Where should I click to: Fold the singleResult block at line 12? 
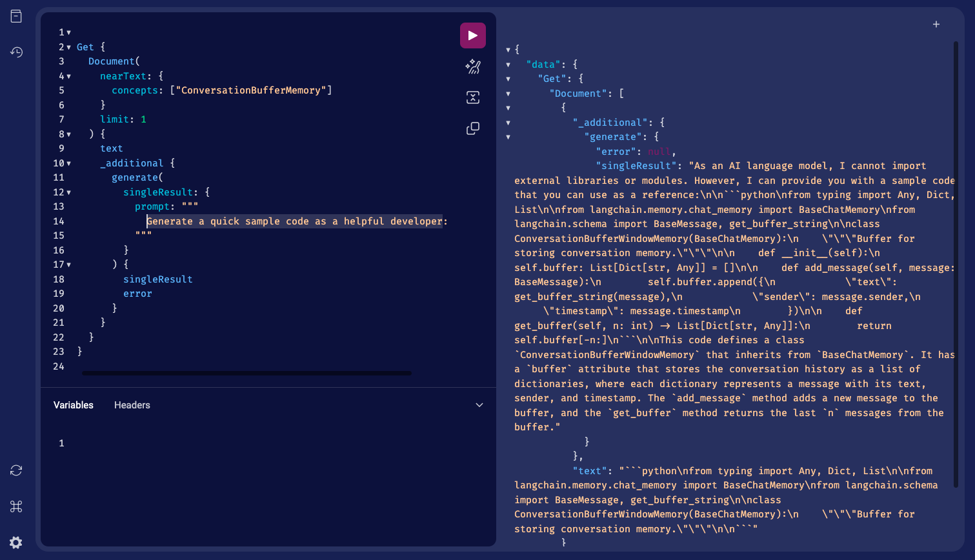[69, 192]
